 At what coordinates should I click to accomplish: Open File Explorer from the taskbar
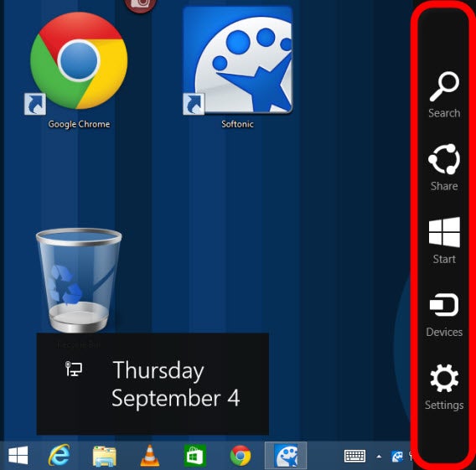pos(104,456)
